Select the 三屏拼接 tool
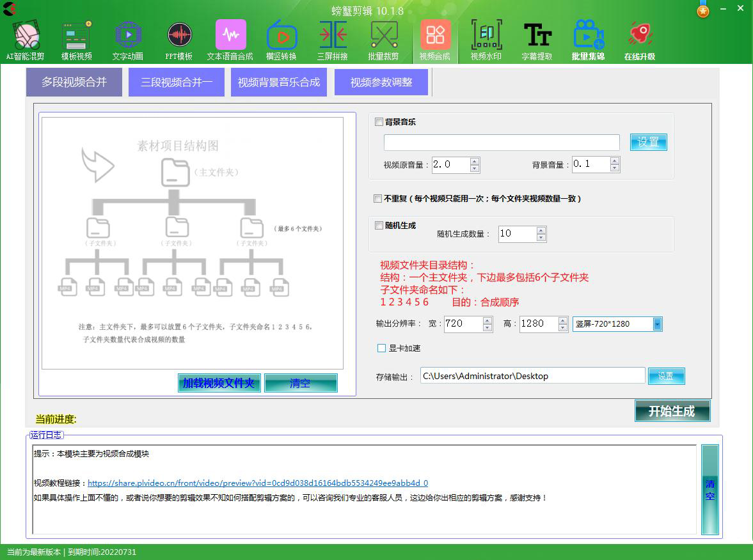 click(333, 38)
